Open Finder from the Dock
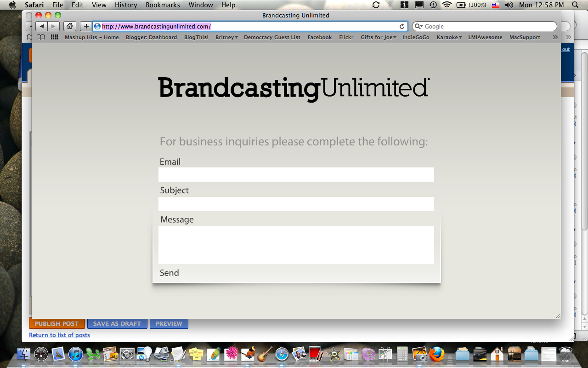This screenshot has height=368, width=588. [x=23, y=354]
